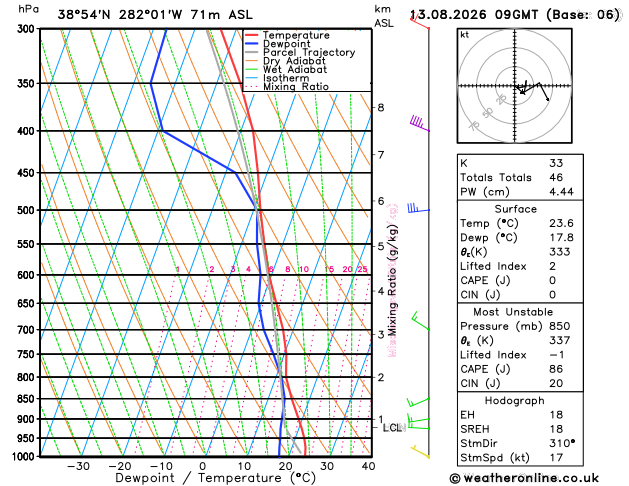Viewport: 629px width, 486px height.
Task: Click the Mixing Ratio (g/kg) axis title
Action: coord(393,280)
